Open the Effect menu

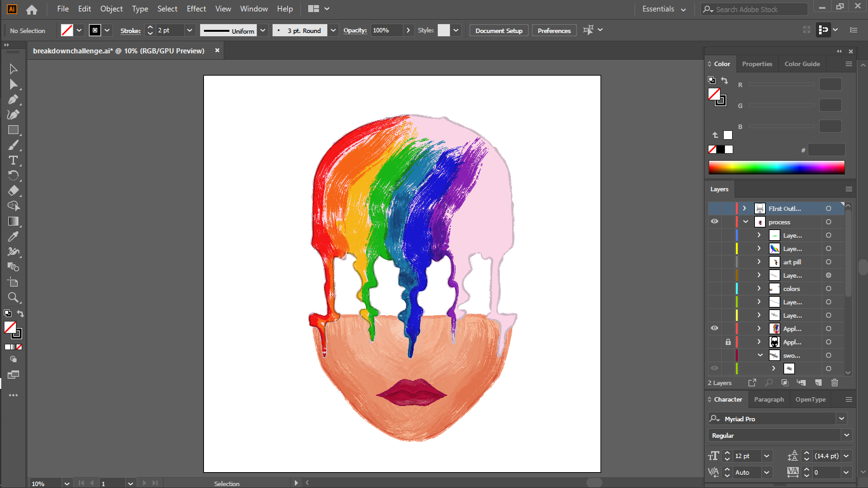point(196,9)
